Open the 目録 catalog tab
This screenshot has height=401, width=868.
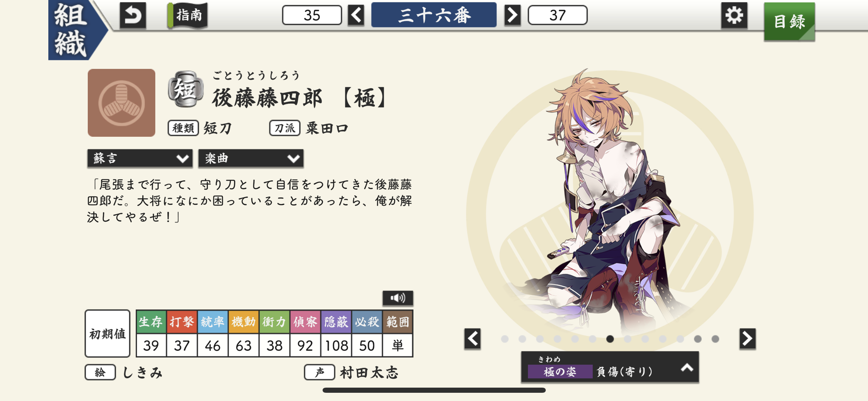point(789,22)
